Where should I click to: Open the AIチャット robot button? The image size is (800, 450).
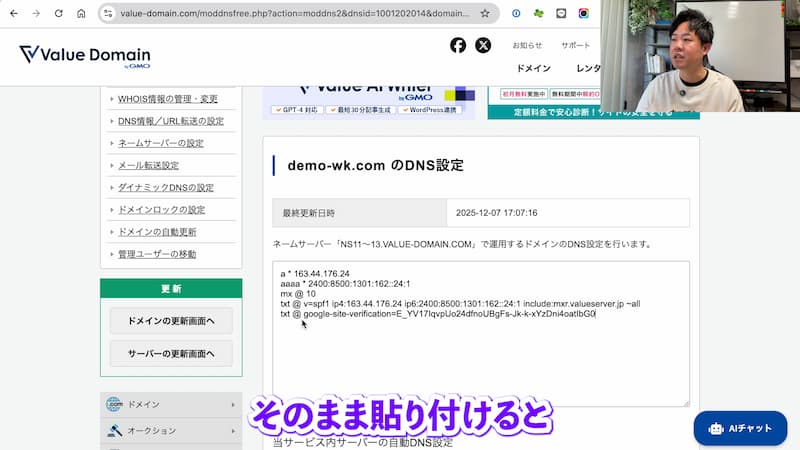tap(740, 429)
